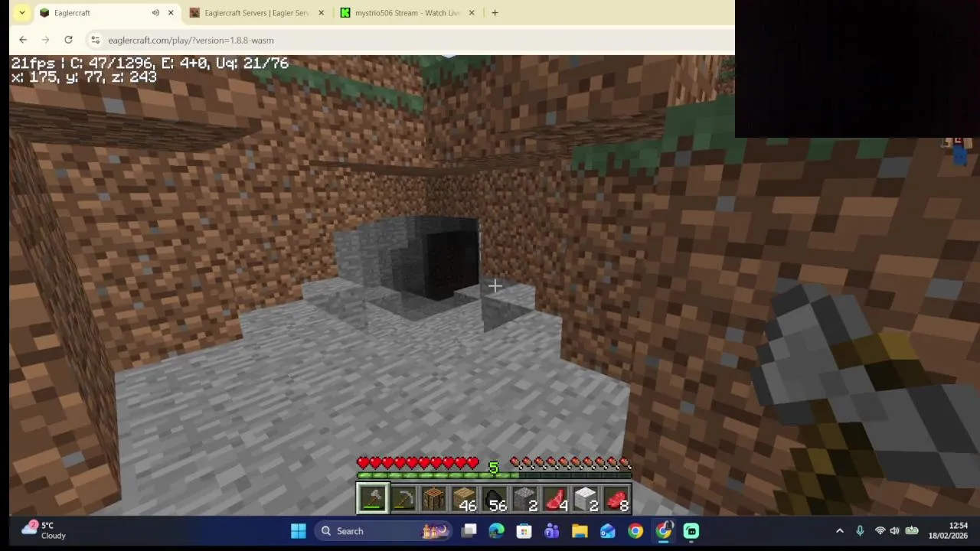Select the stone pickaxe hotbar slot
The image size is (980, 551).
click(403, 499)
